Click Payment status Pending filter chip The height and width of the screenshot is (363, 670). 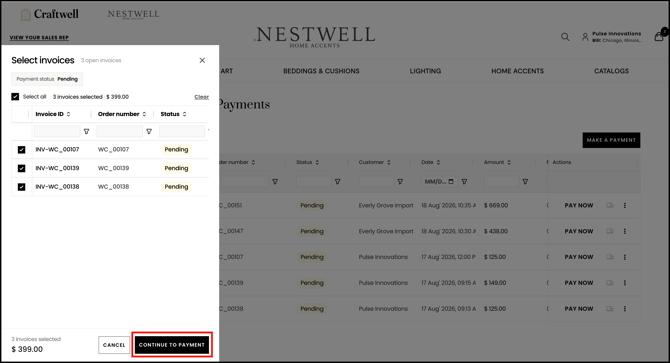47,79
